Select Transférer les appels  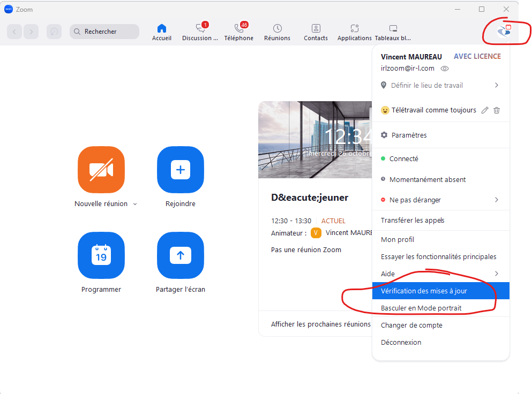tap(441, 221)
